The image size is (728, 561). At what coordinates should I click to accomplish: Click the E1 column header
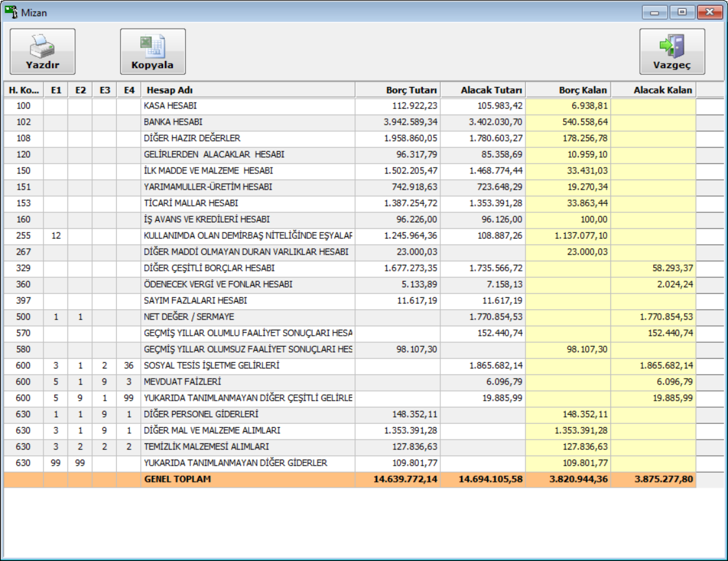coord(56,90)
